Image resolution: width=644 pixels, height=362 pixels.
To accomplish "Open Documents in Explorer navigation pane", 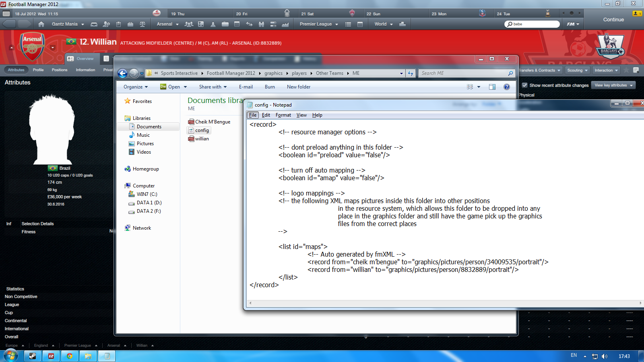I will point(149,127).
